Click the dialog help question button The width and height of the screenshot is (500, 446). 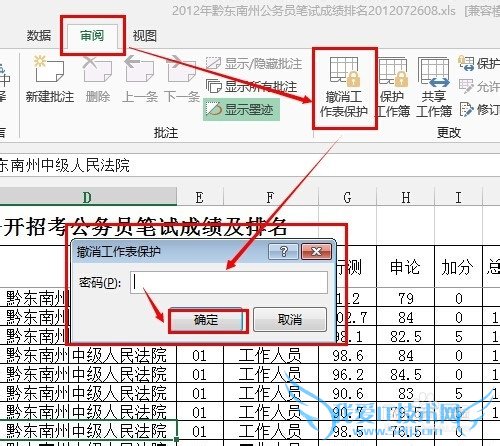[283, 251]
